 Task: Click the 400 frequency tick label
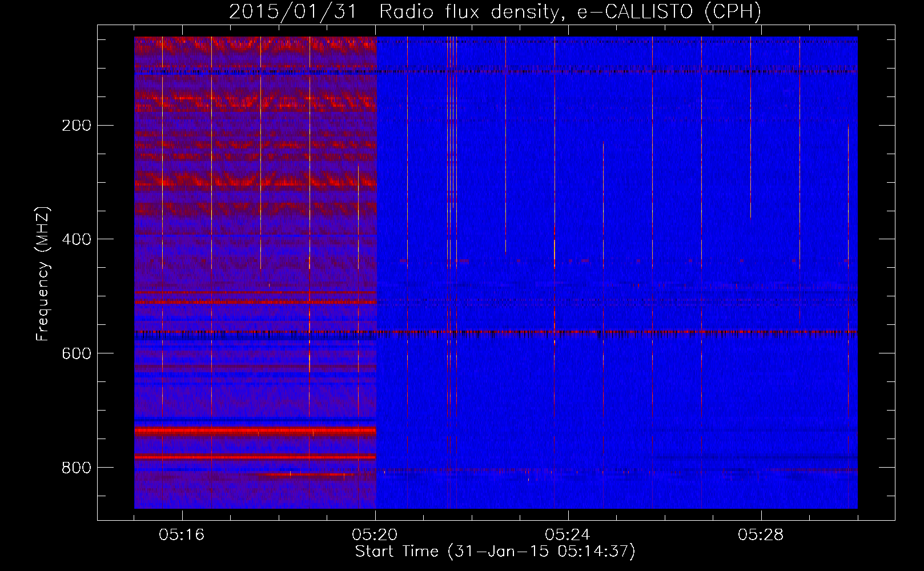click(x=77, y=239)
